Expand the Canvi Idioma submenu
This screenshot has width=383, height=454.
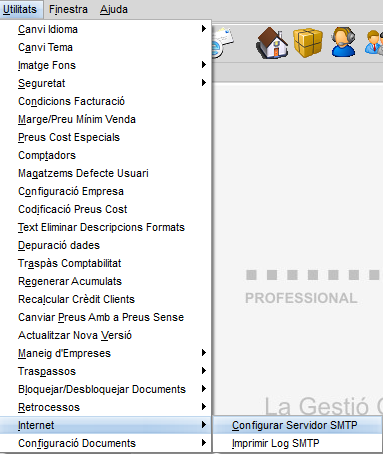click(105, 29)
